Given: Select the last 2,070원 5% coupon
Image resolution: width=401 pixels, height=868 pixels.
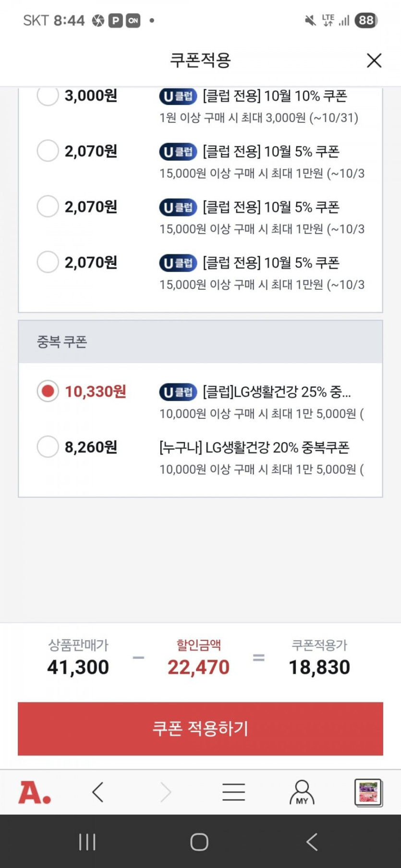Looking at the screenshot, I should [48, 262].
